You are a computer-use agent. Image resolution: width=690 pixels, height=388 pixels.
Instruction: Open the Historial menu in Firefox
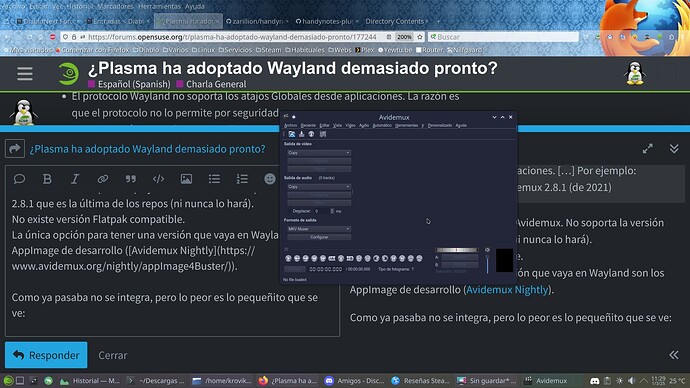point(81,6)
